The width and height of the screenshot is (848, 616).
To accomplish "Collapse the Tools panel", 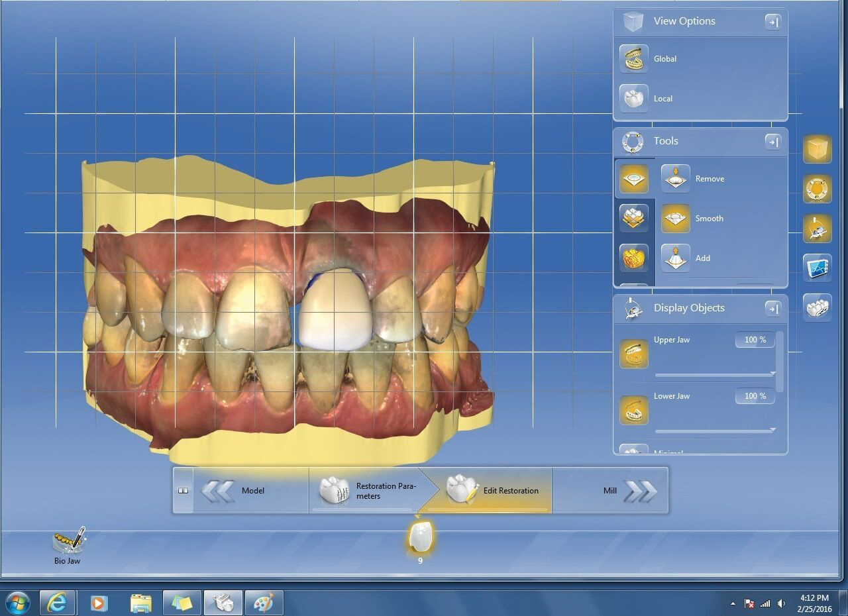I will [x=773, y=142].
